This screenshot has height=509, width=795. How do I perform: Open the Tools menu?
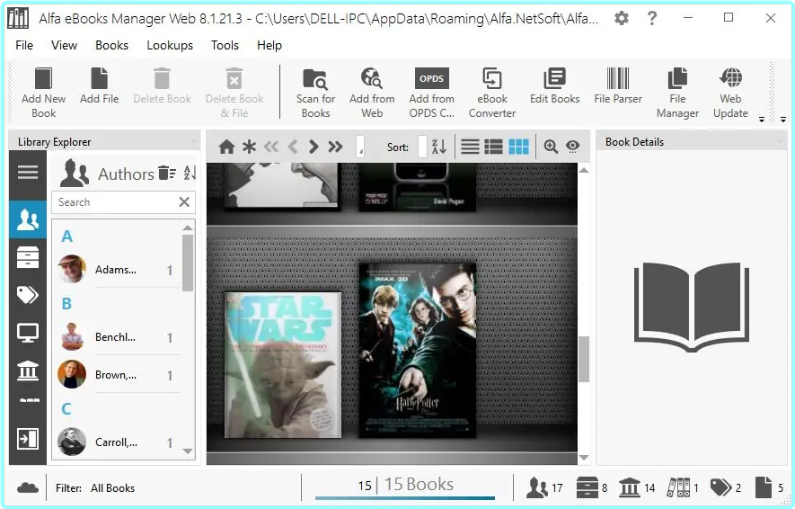[225, 45]
